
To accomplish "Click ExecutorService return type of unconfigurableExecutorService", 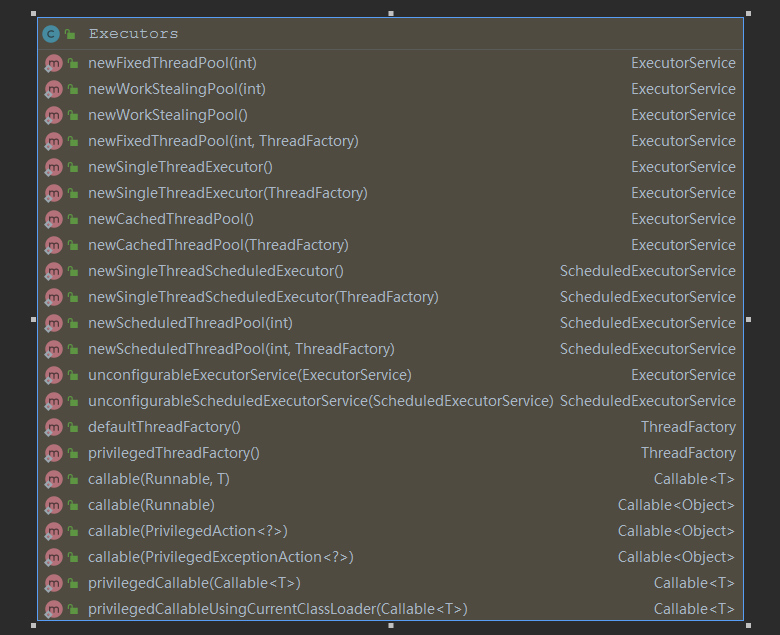I will click(x=683, y=375).
